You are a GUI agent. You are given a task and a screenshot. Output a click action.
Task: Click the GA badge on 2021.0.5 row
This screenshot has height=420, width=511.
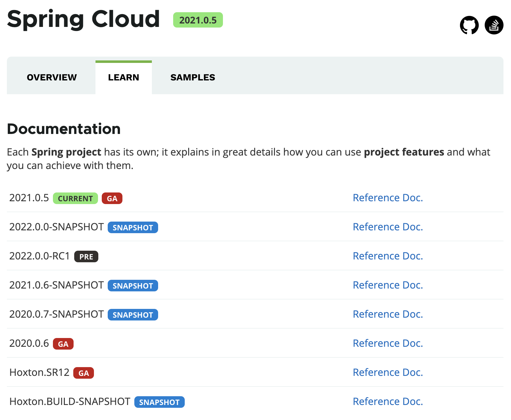(112, 198)
